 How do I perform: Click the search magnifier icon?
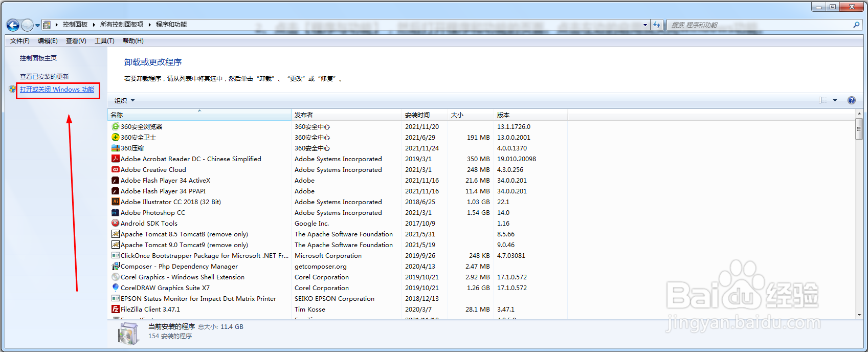coord(856,25)
